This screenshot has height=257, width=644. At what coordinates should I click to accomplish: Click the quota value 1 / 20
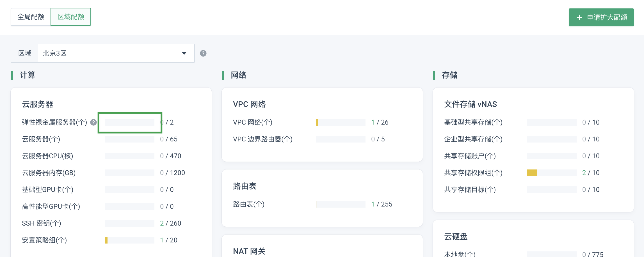pyautogui.click(x=169, y=240)
